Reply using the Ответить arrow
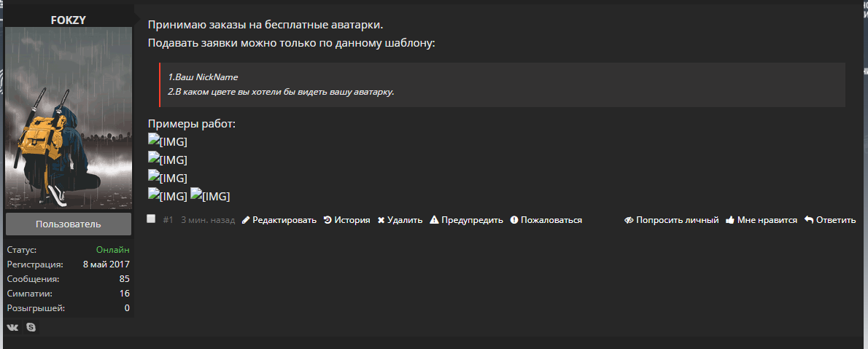Viewport: 868px width, 349px height. pyautogui.click(x=830, y=220)
